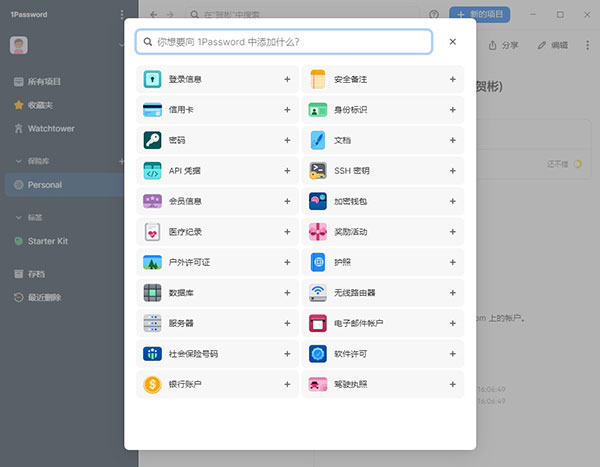Click the 新的项目 new item button

[x=479, y=15]
